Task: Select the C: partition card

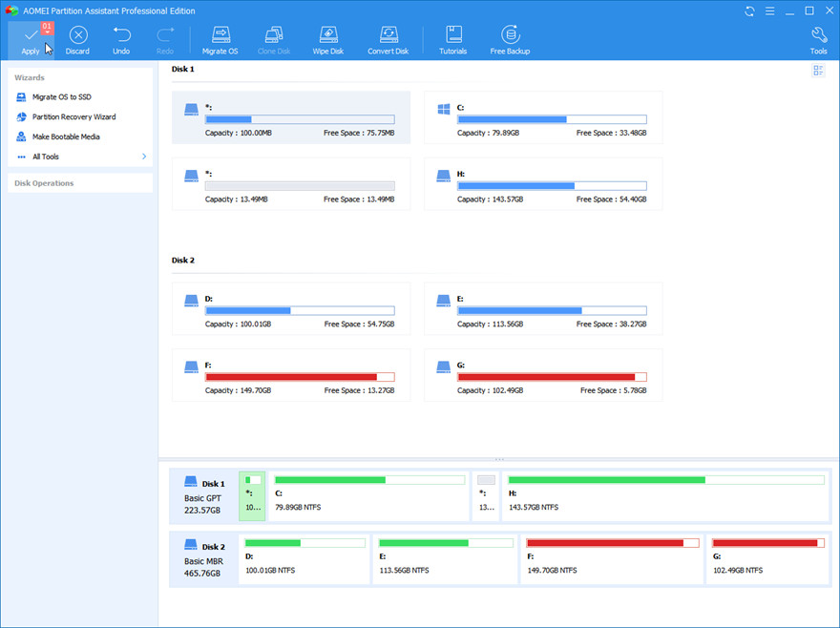Action: click(543, 117)
